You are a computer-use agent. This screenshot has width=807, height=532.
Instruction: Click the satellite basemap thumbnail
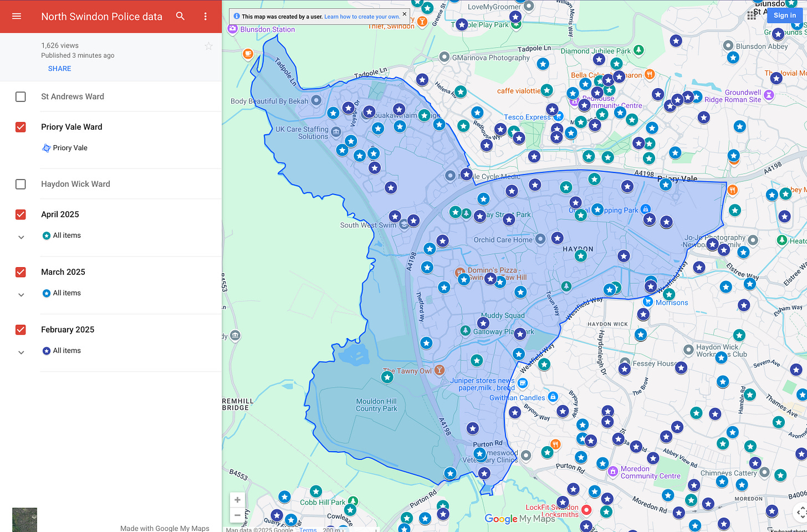[x=24, y=520]
